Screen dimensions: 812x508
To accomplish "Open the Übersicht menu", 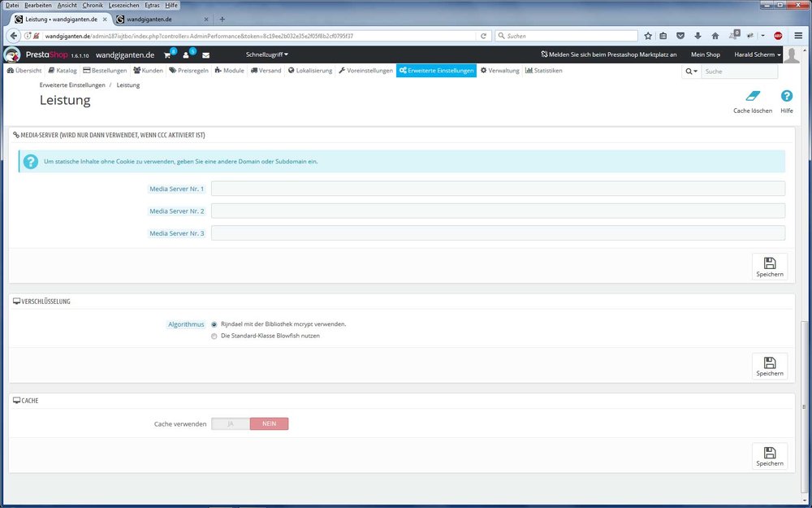I will (24, 71).
